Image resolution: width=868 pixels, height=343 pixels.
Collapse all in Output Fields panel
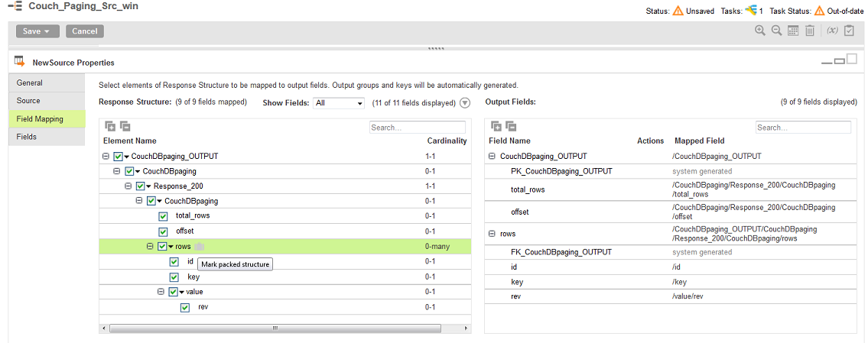point(510,127)
